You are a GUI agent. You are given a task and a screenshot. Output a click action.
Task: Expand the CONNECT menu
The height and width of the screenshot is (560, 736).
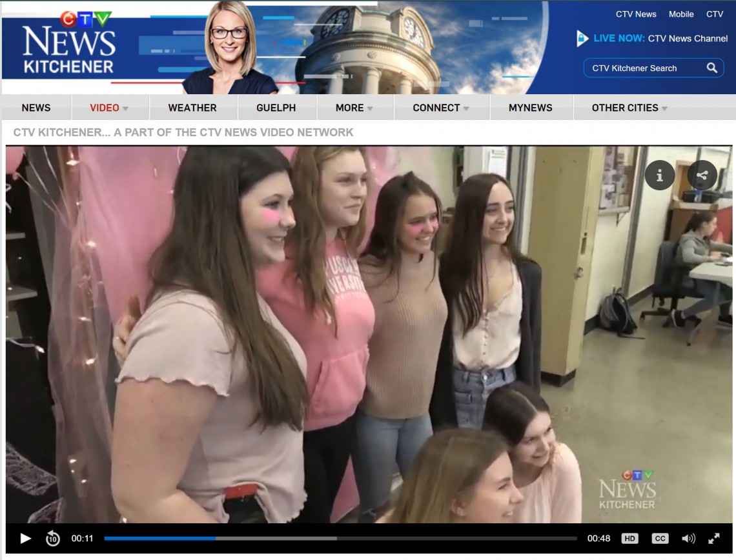coord(441,108)
